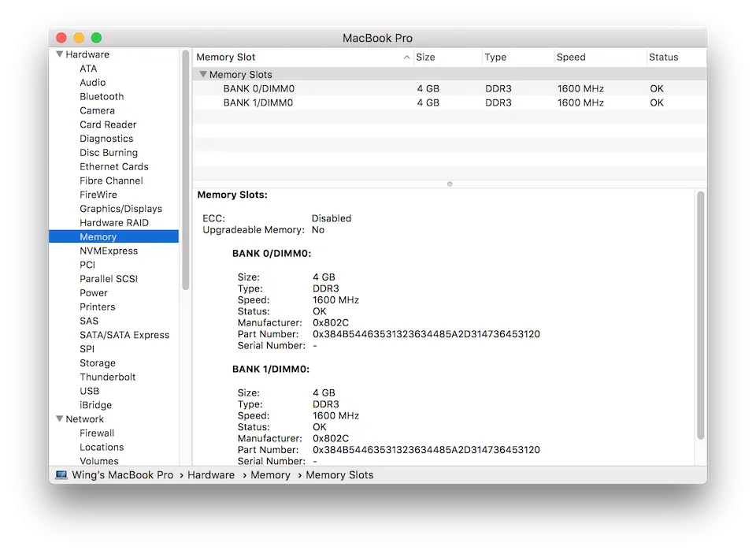Viewport: 756px width, 554px height.
Task: Select Thunderbolt in the sidebar
Action: click(108, 377)
